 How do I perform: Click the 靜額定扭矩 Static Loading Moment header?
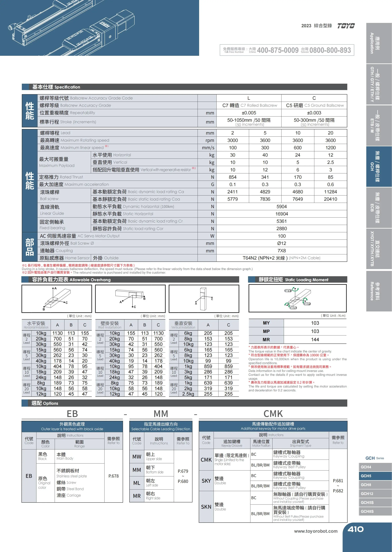click(x=298, y=280)
